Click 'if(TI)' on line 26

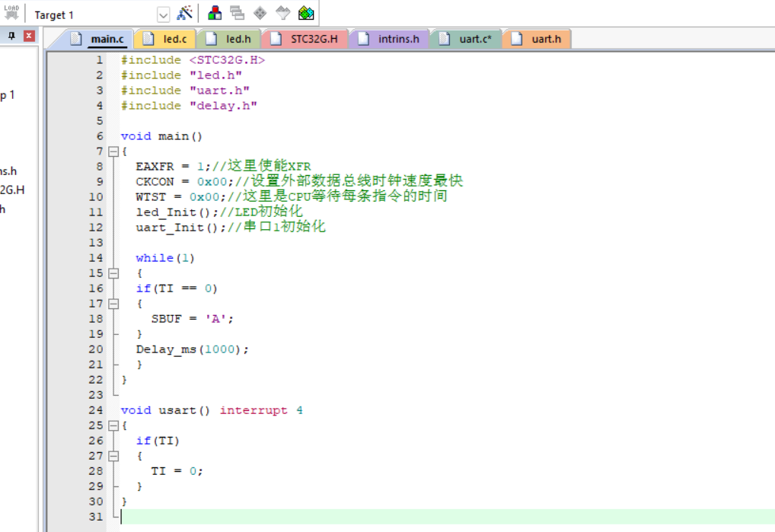(x=158, y=441)
